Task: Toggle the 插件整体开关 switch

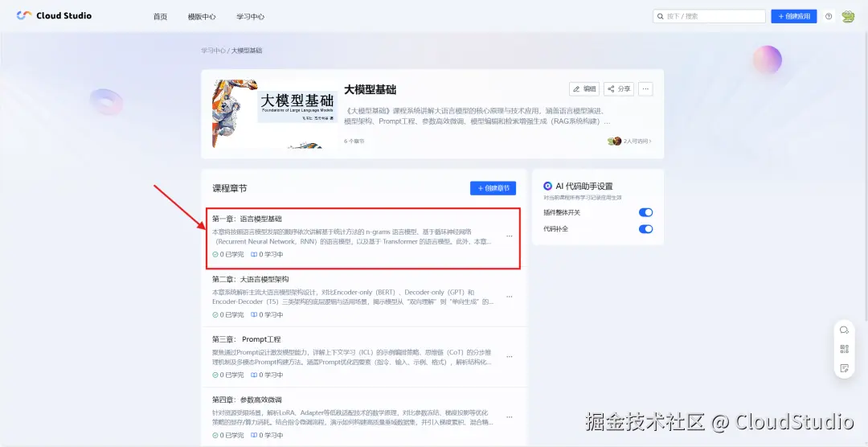Action: pos(645,213)
